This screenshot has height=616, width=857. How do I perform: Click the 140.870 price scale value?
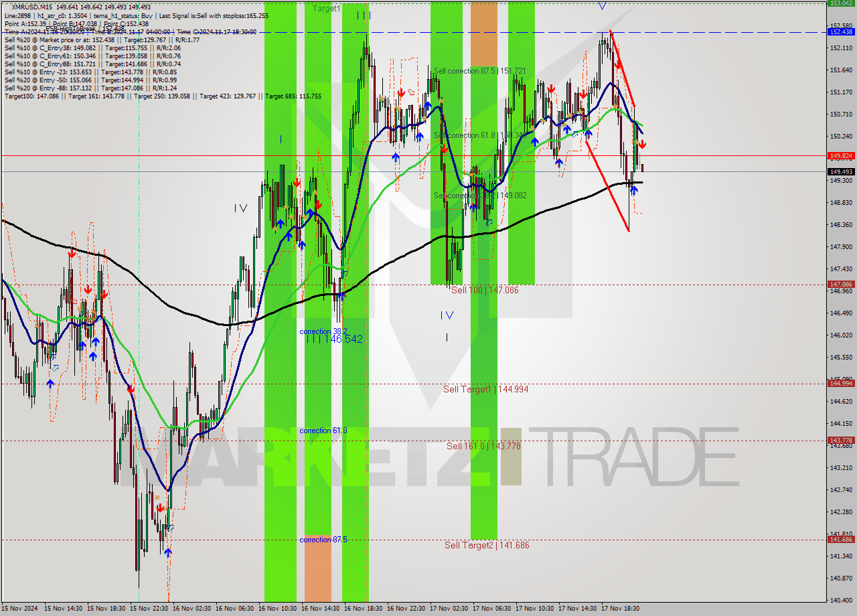click(840, 578)
